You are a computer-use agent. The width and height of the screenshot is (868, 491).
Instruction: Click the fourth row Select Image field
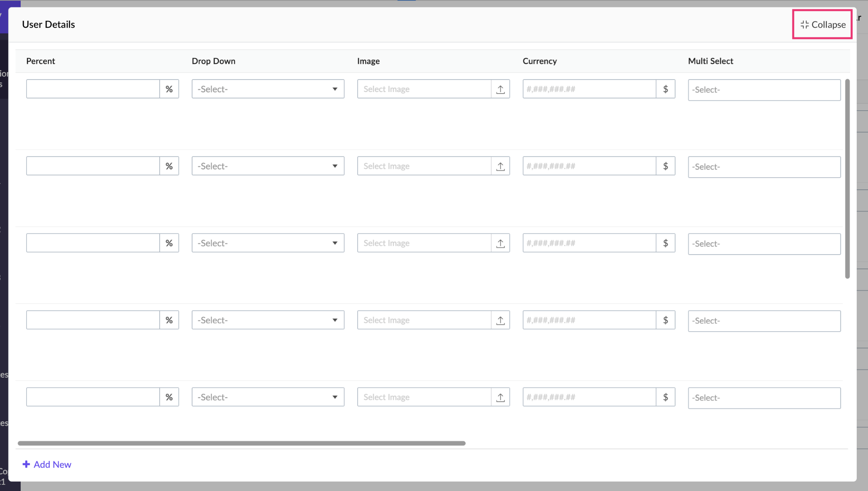tap(424, 320)
